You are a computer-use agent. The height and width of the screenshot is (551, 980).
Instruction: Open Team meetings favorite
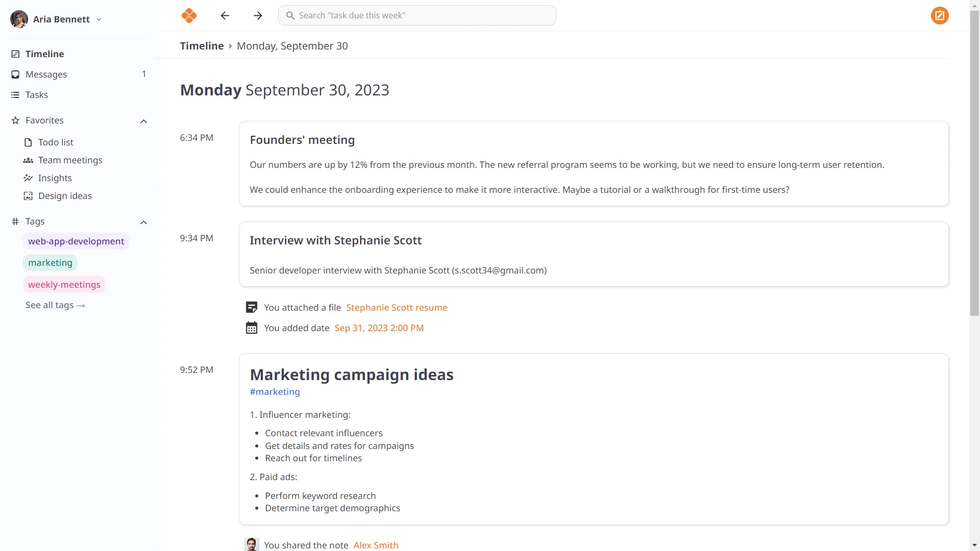(x=70, y=160)
